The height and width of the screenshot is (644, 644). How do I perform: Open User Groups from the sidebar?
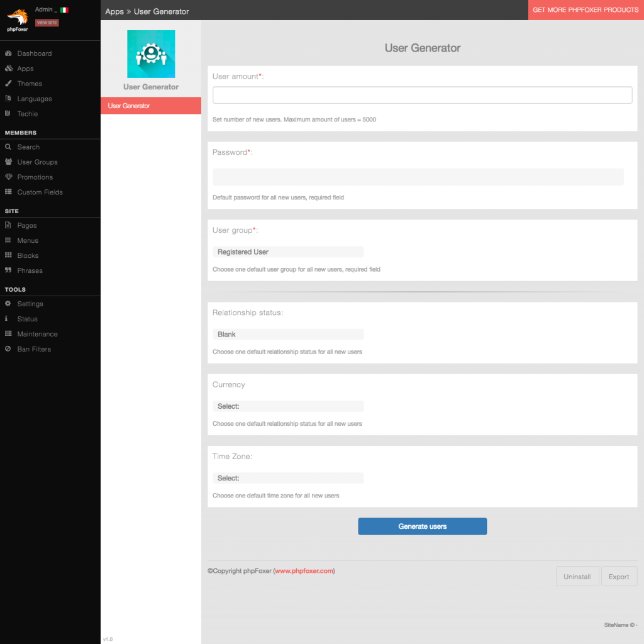[8, 162]
